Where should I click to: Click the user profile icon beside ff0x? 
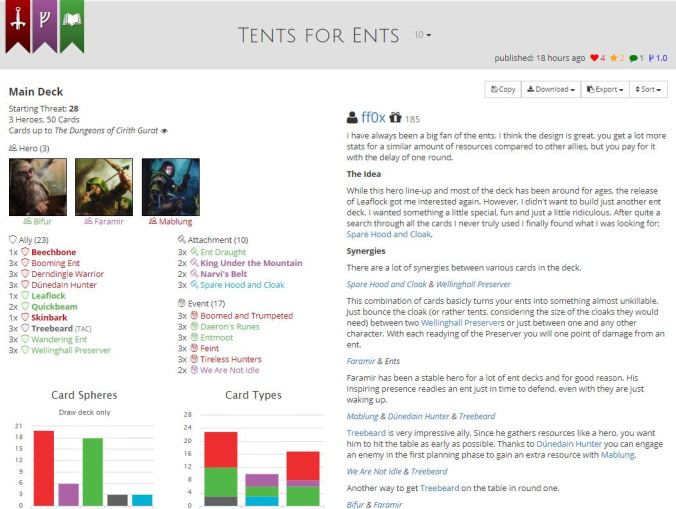point(352,117)
